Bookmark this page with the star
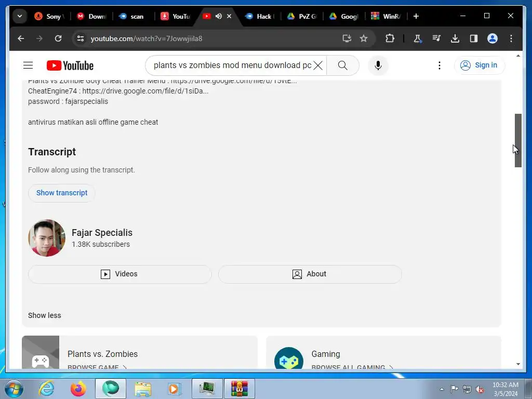532x399 pixels. coord(364,38)
